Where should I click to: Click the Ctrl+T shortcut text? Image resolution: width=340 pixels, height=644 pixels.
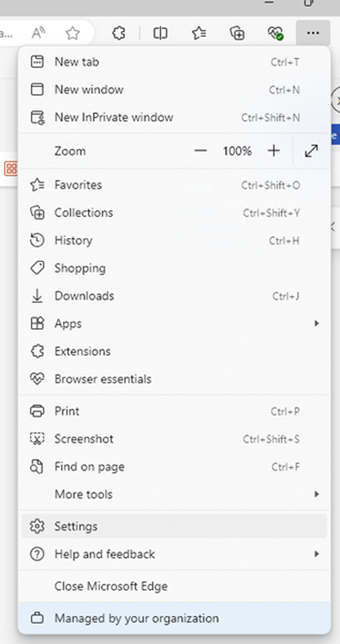(285, 62)
